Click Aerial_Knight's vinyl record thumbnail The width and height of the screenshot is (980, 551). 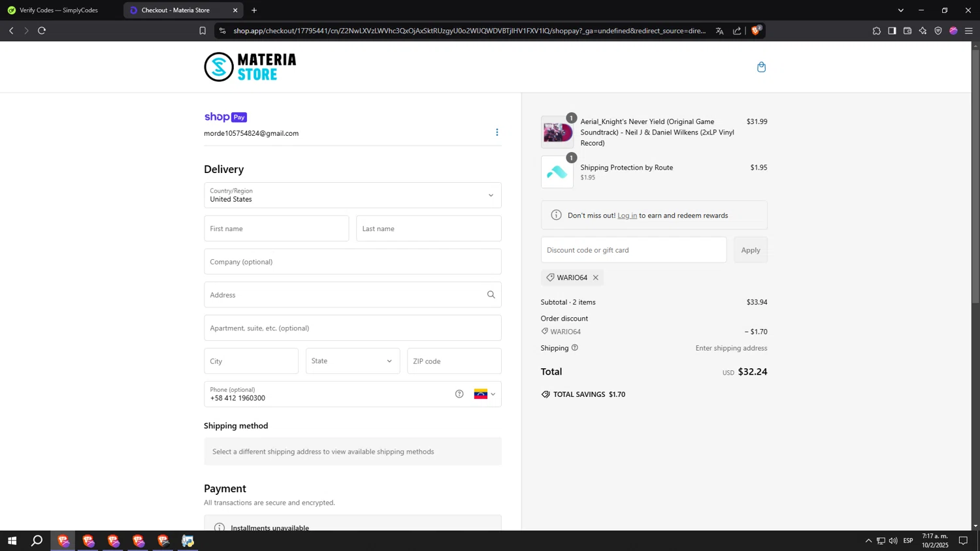557,133
